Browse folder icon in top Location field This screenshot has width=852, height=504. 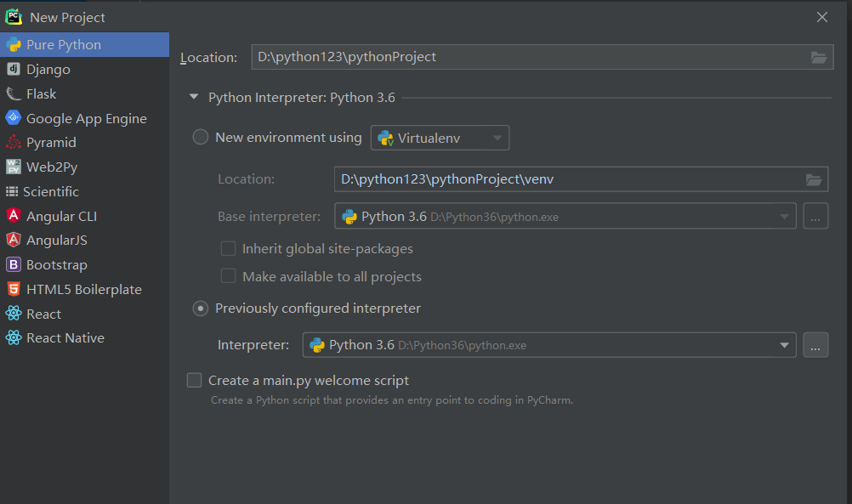tap(818, 57)
